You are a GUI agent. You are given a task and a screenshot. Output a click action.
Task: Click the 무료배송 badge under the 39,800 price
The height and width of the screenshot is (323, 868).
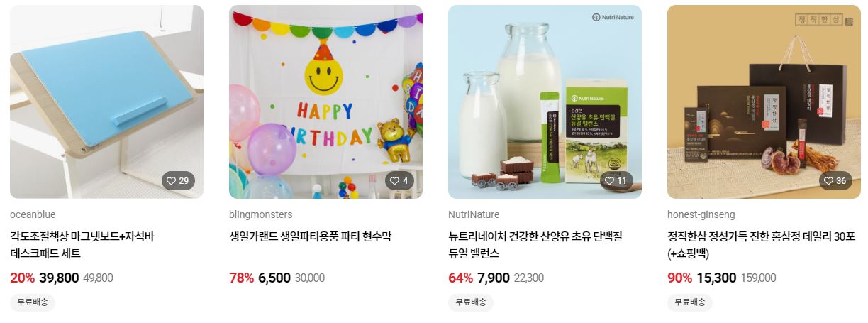point(33,302)
